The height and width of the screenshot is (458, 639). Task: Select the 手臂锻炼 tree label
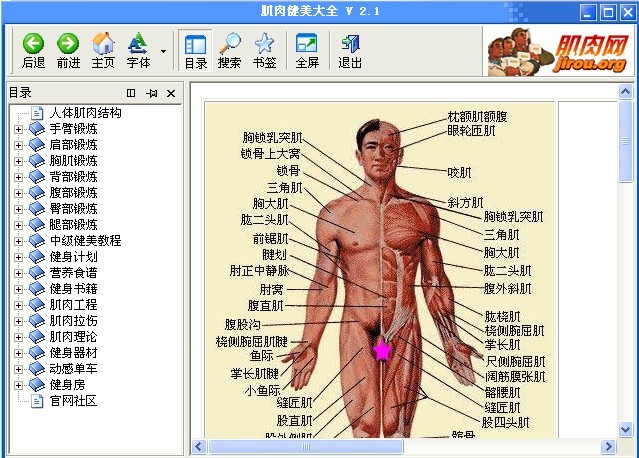(x=73, y=129)
